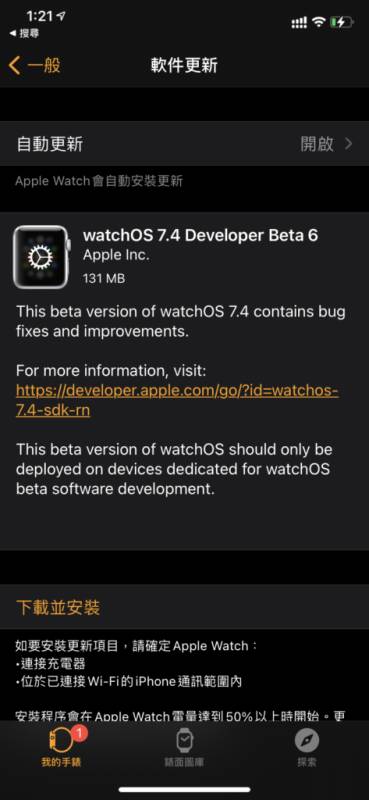Tap the watchOS update gear thumbnail
Image resolution: width=369 pixels, height=800 pixels.
(41, 258)
